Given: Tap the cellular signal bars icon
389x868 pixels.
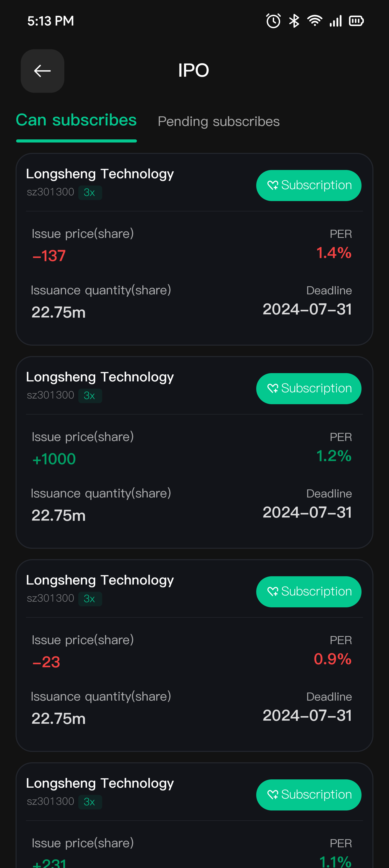Looking at the screenshot, I should [335, 21].
